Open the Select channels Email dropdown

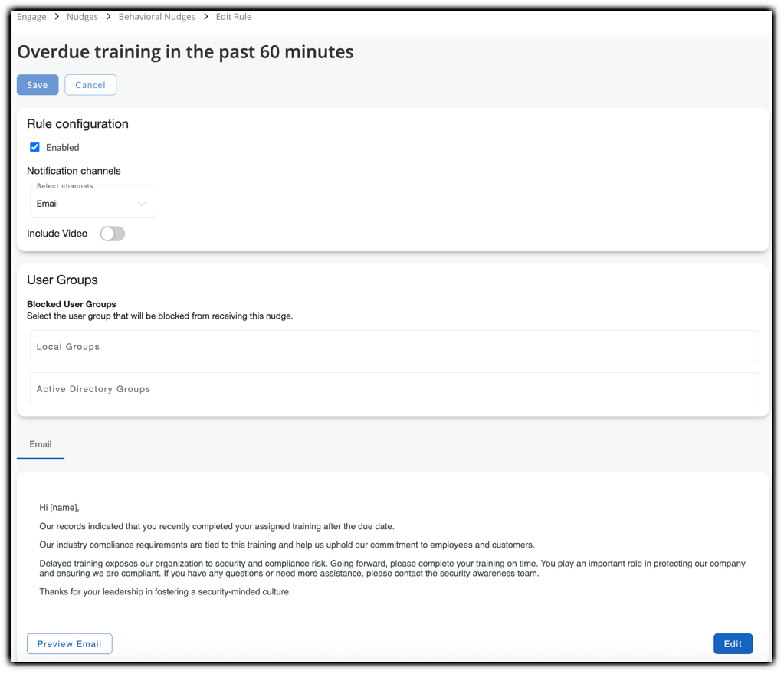point(92,204)
